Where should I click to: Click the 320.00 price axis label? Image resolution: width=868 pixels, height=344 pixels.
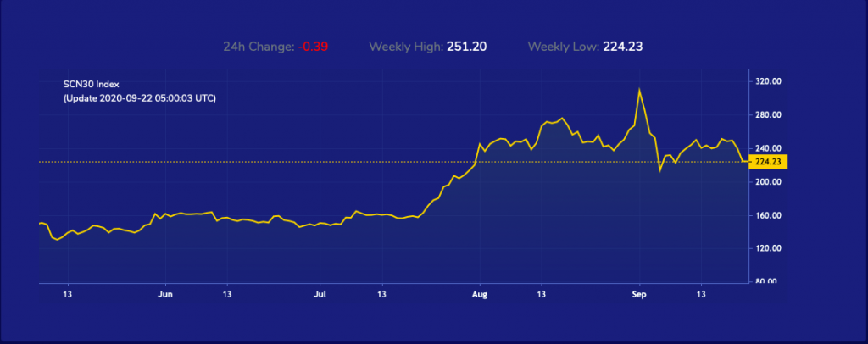click(766, 81)
